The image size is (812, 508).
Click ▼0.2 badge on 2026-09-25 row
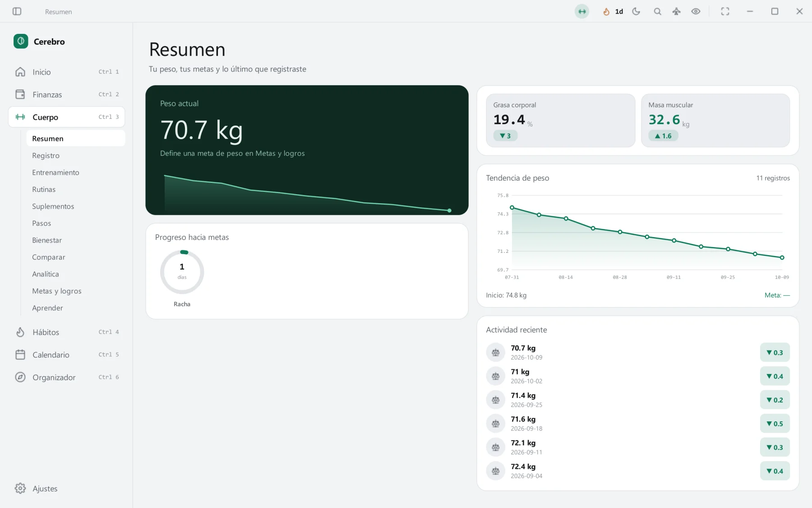pos(775,400)
